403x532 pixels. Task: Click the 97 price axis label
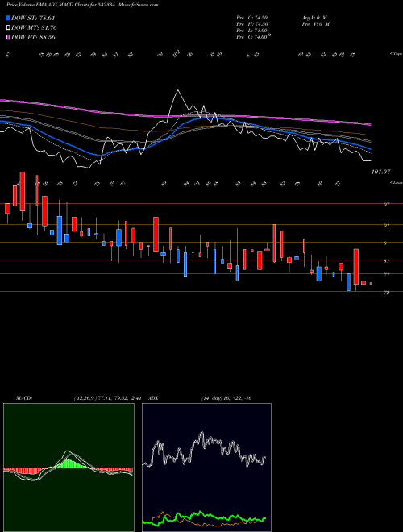click(x=387, y=205)
